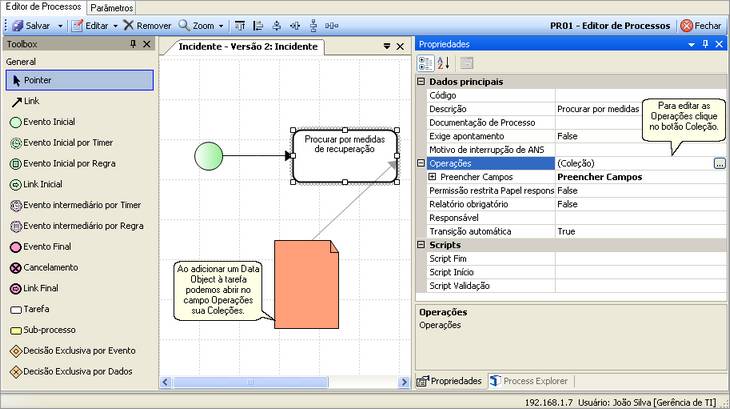Select the Pointer tool
This screenshot has width=730, height=409.
click(80, 80)
